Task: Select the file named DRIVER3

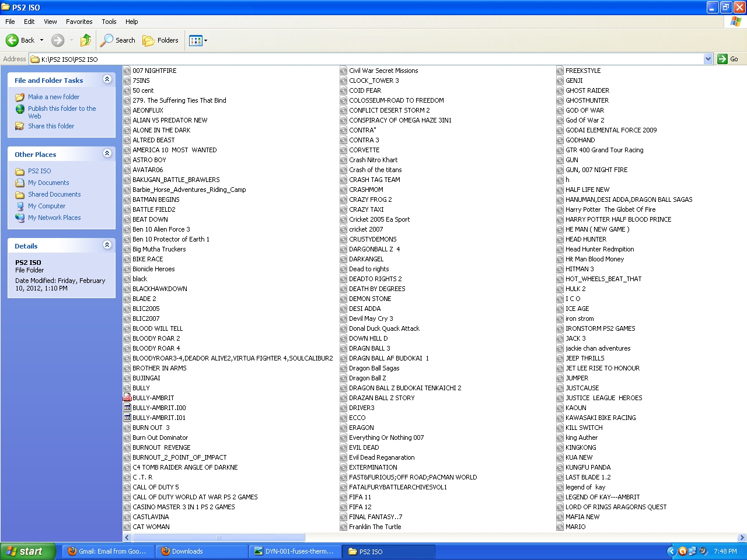Action: click(x=362, y=408)
